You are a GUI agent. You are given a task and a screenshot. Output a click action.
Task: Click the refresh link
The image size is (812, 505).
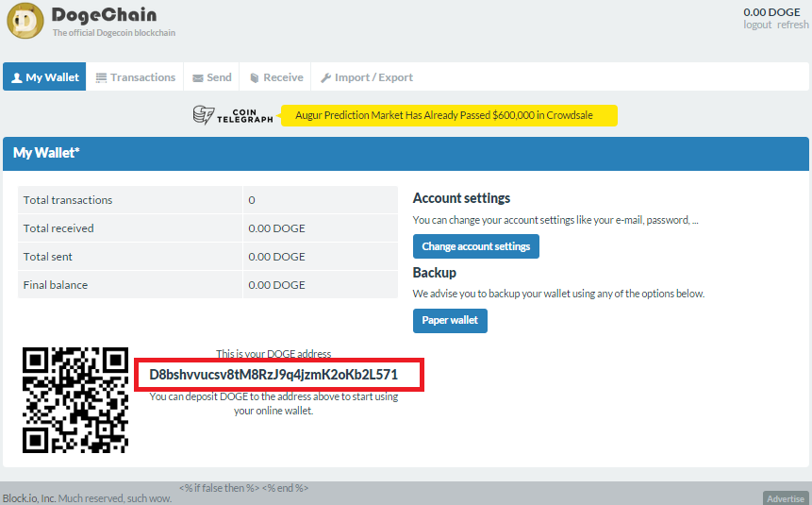(x=792, y=25)
